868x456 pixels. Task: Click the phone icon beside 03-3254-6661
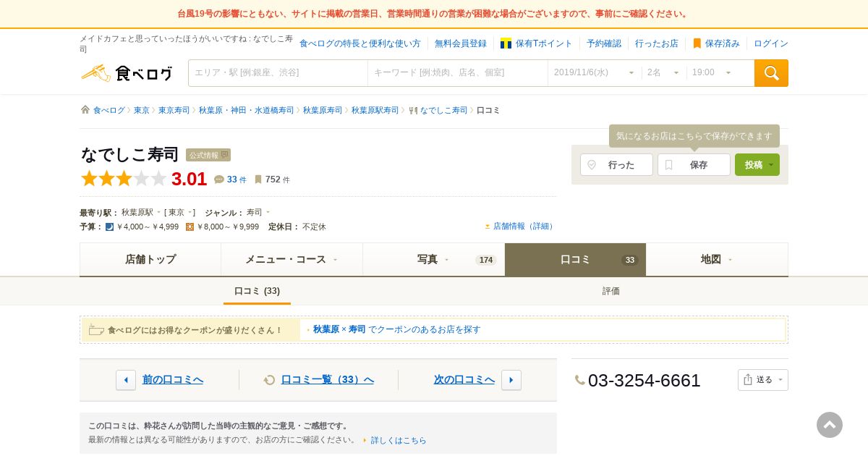[580, 380]
